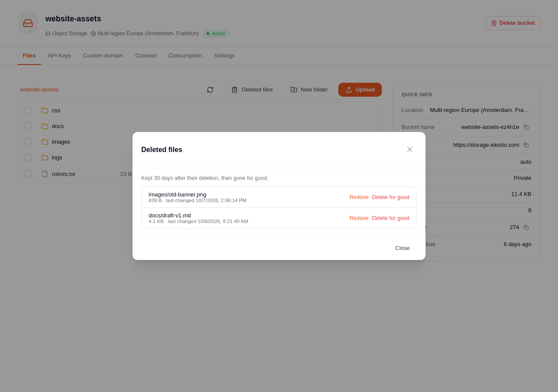
Task: Open the Settings tab
Action: click(224, 56)
